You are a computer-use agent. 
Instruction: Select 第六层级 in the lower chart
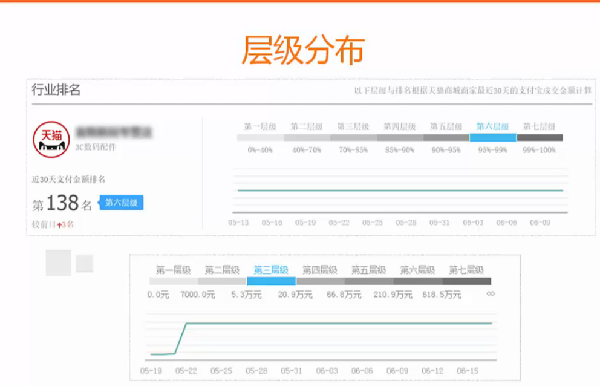(x=417, y=270)
